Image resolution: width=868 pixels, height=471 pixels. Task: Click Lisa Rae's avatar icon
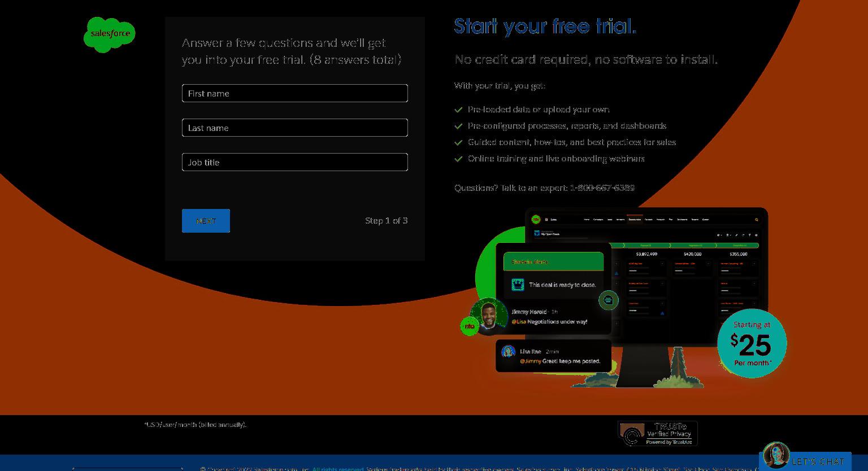(508, 351)
